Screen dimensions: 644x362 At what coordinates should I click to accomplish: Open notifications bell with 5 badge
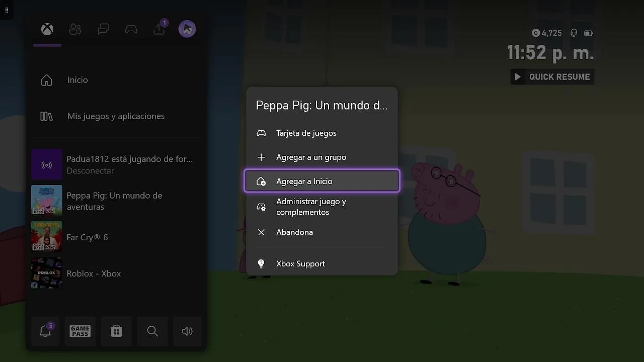tap(45, 331)
